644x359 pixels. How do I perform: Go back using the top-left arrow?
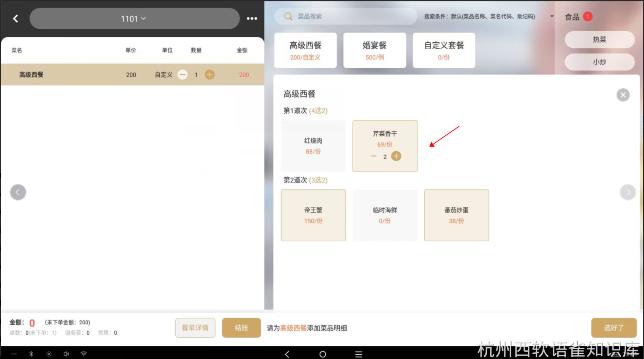pos(16,19)
